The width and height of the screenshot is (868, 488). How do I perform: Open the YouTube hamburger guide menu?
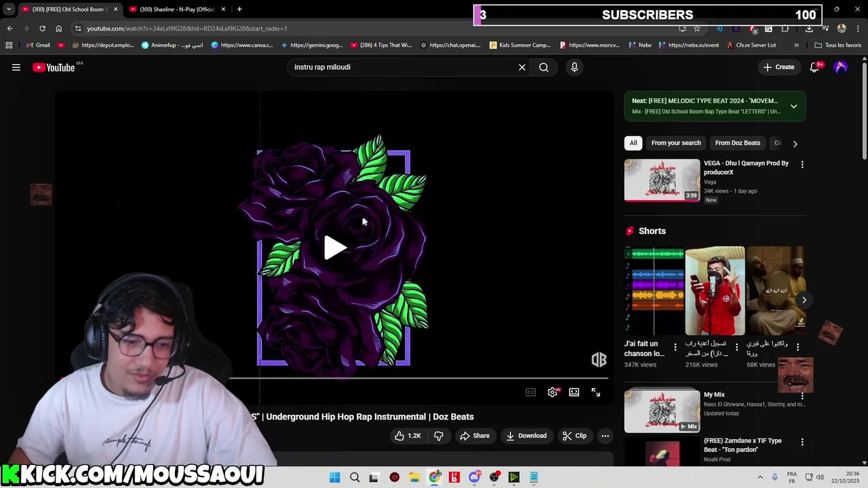click(16, 67)
